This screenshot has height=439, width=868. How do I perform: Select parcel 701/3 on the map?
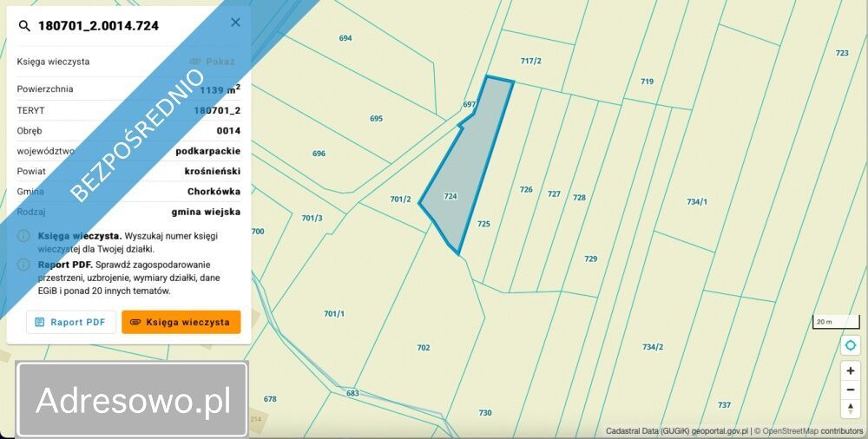click(x=312, y=218)
